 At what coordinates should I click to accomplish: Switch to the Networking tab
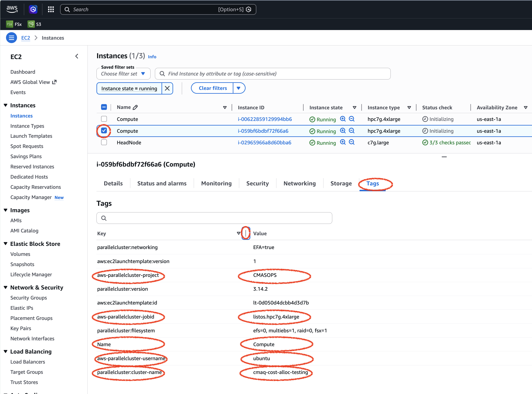coord(299,183)
